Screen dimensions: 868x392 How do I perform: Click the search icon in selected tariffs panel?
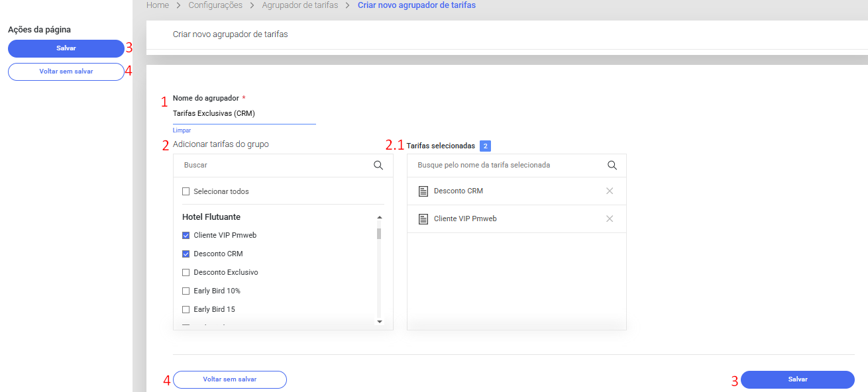pos(612,166)
